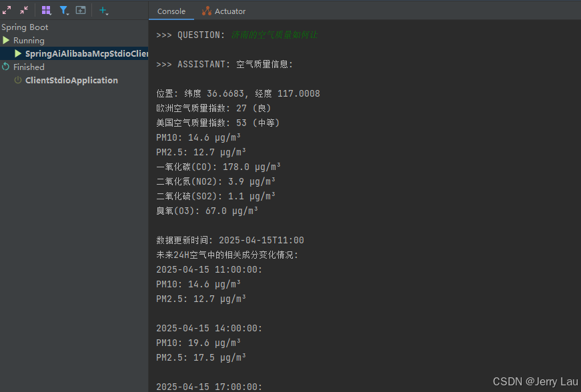This screenshot has width=581, height=392.
Task: Click the '2025-04-15 17:00:00:' timestamp line
Action: coord(209,387)
